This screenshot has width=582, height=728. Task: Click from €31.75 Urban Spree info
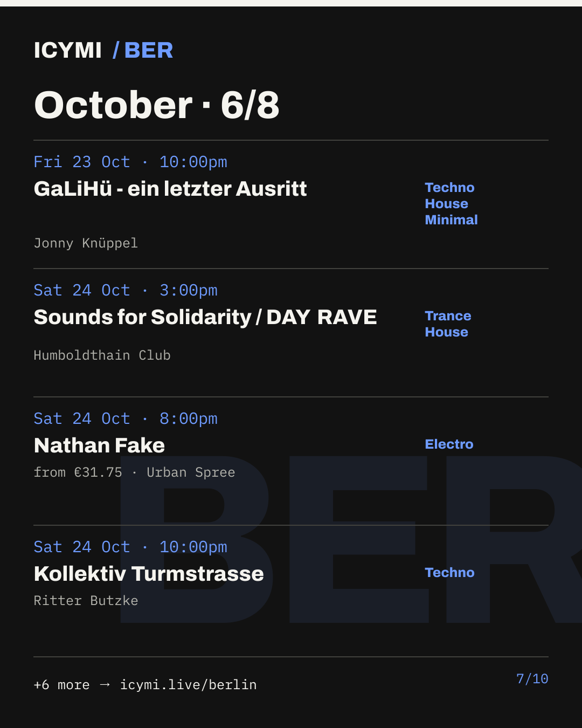(134, 472)
